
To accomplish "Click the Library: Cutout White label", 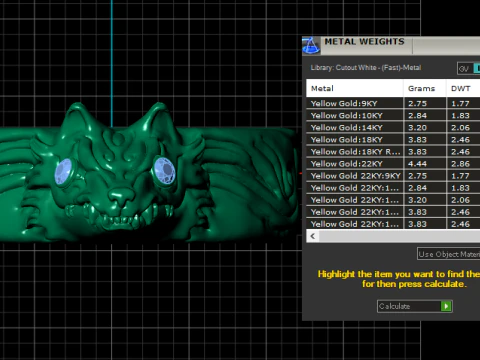I will tap(366, 68).
